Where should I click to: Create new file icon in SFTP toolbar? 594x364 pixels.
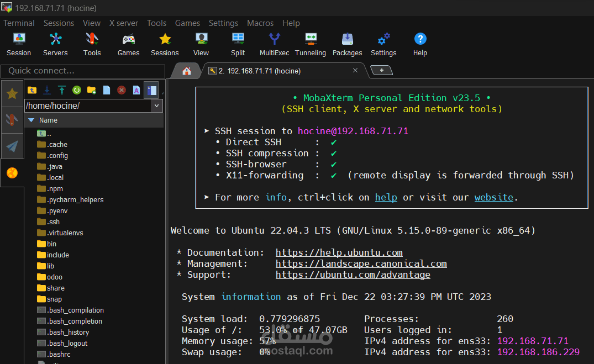pyautogui.click(x=107, y=90)
